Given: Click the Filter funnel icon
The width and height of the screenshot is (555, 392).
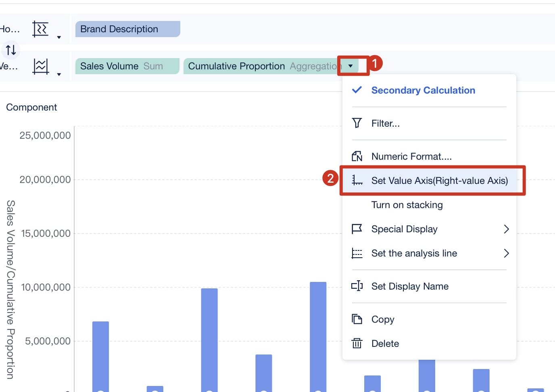Looking at the screenshot, I should coord(357,123).
